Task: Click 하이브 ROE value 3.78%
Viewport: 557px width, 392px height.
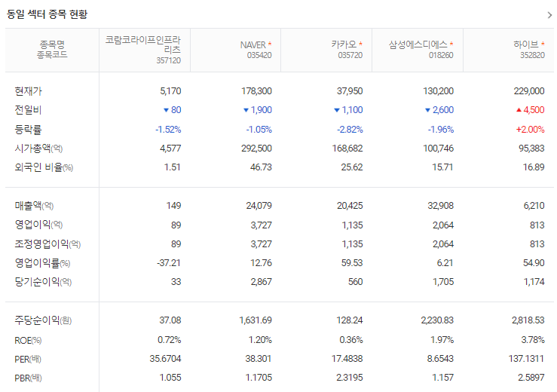Action: (x=533, y=340)
